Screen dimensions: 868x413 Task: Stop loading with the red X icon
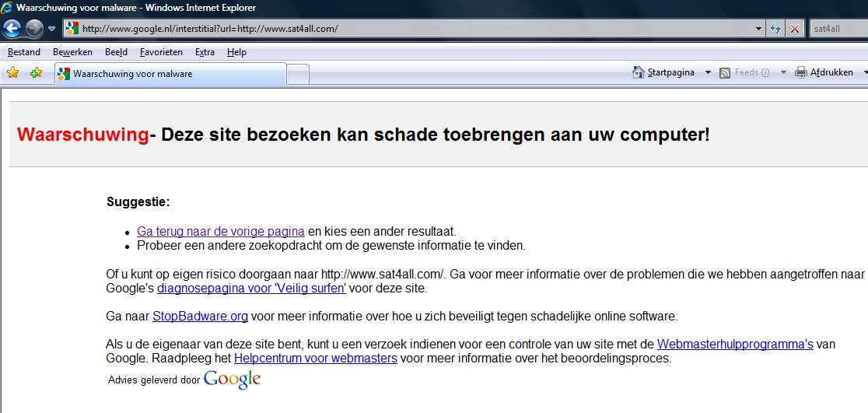click(794, 29)
